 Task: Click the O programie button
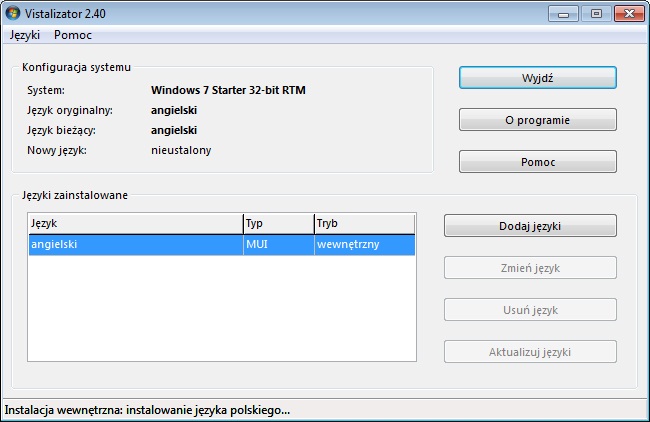tap(537, 120)
